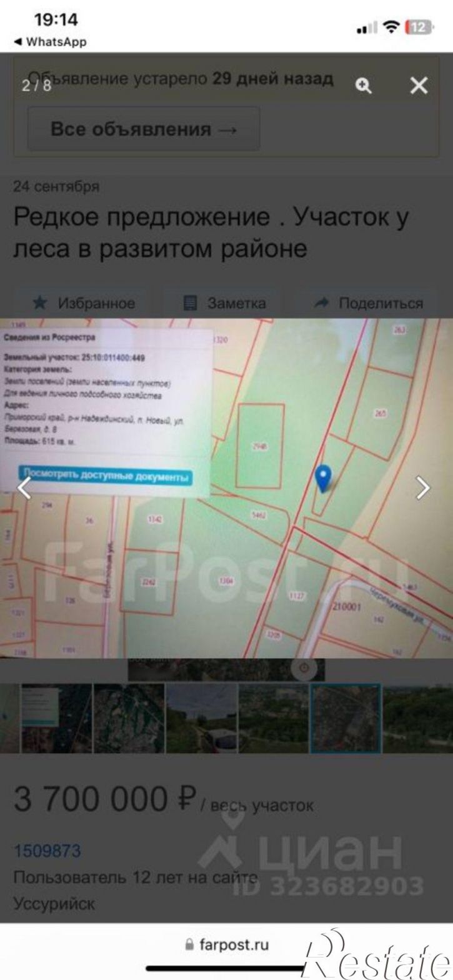Tap the date '24 сентября'
Viewport: 453px width, 980px height.
[56, 186]
